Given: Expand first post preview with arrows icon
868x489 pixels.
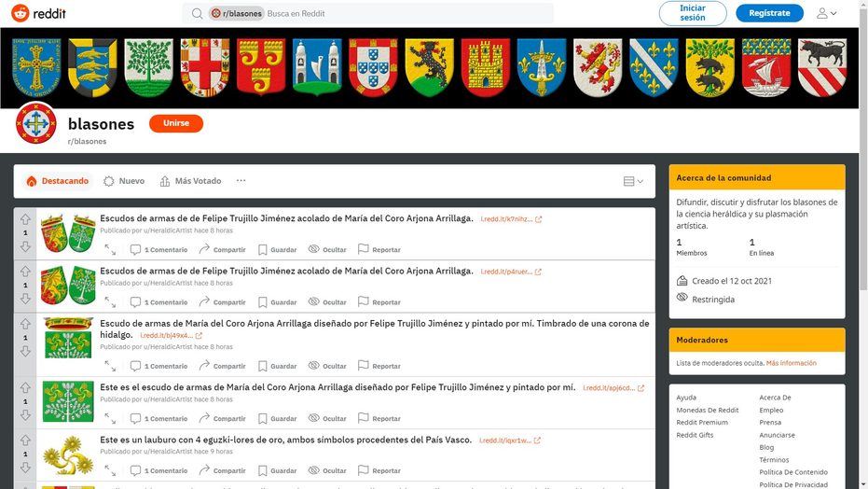Looking at the screenshot, I should click(x=110, y=250).
